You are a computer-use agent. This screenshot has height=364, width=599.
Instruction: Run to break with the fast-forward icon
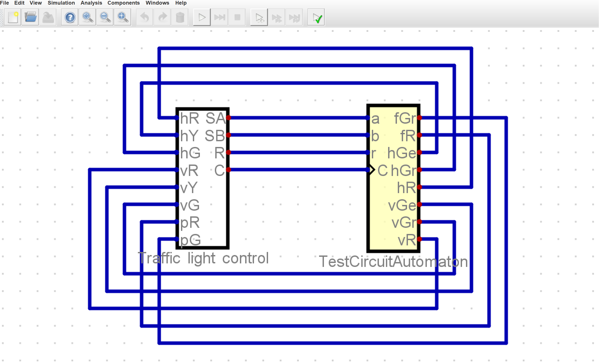click(x=219, y=17)
